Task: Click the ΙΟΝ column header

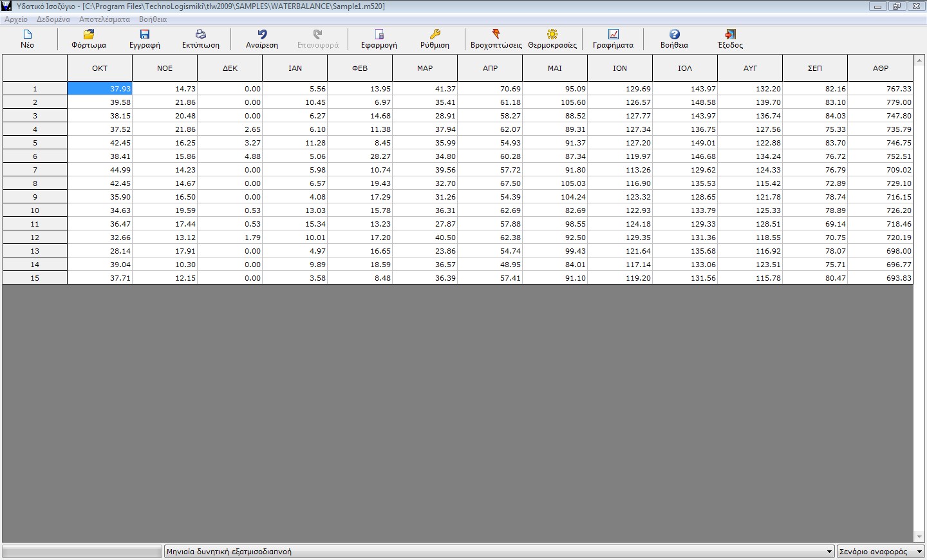Action: tap(620, 68)
